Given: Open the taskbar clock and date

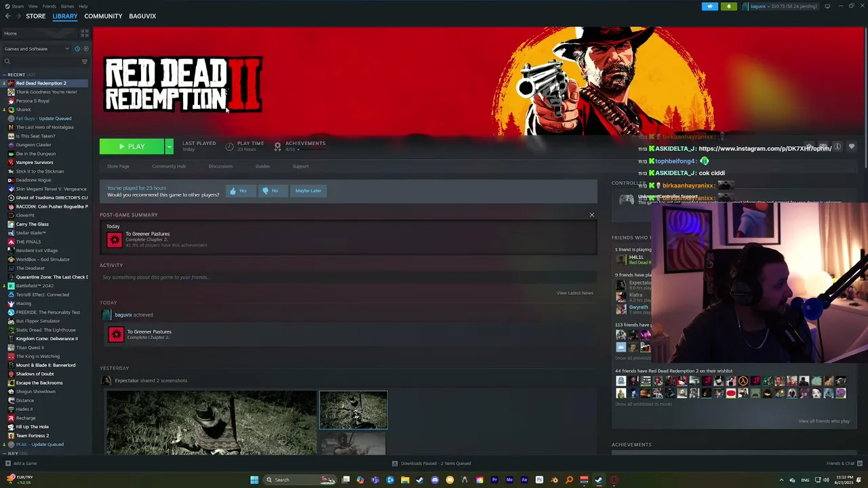Looking at the screenshot, I should (x=844, y=480).
